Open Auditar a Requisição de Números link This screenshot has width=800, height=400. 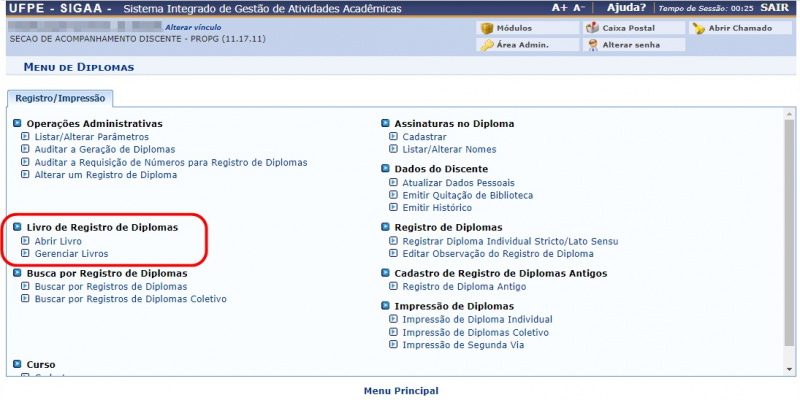[x=171, y=162]
